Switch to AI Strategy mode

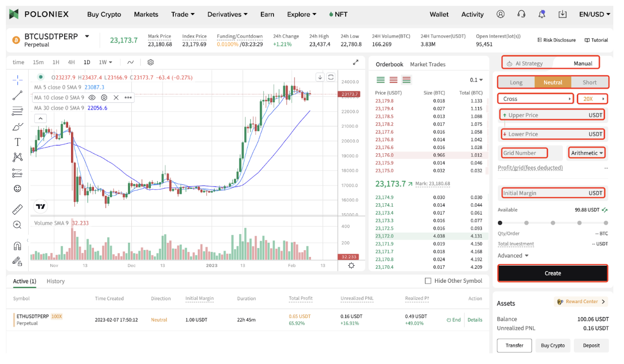525,63
